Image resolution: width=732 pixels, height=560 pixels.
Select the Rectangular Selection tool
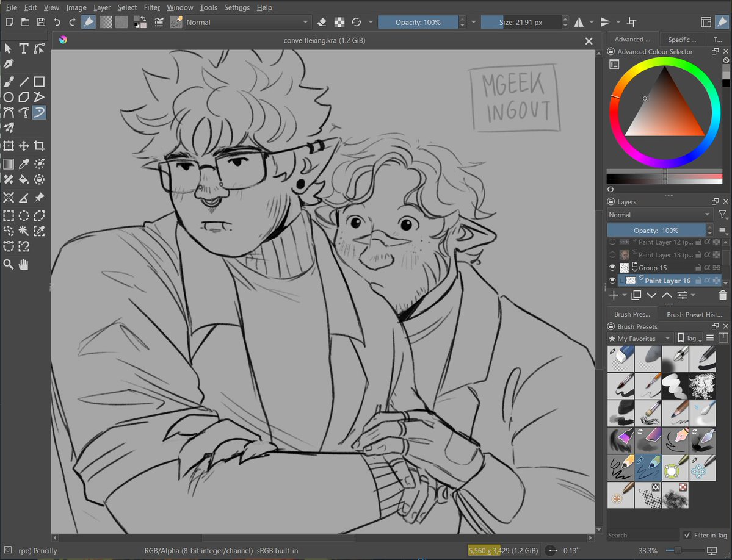[x=9, y=215]
